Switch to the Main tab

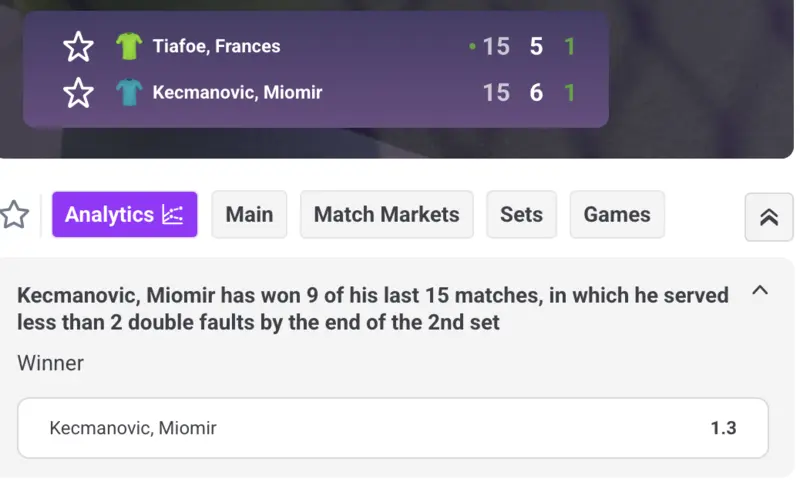[249, 214]
